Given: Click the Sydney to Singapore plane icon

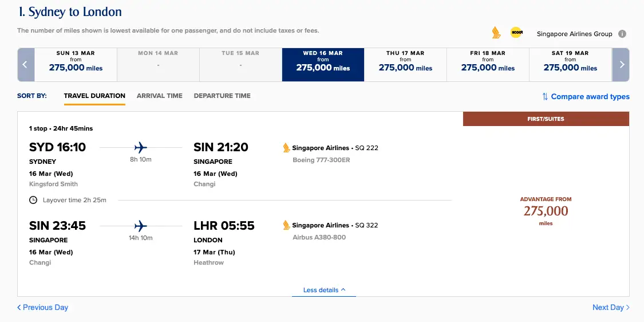Looking at the screenshot, I should point(141,147).
